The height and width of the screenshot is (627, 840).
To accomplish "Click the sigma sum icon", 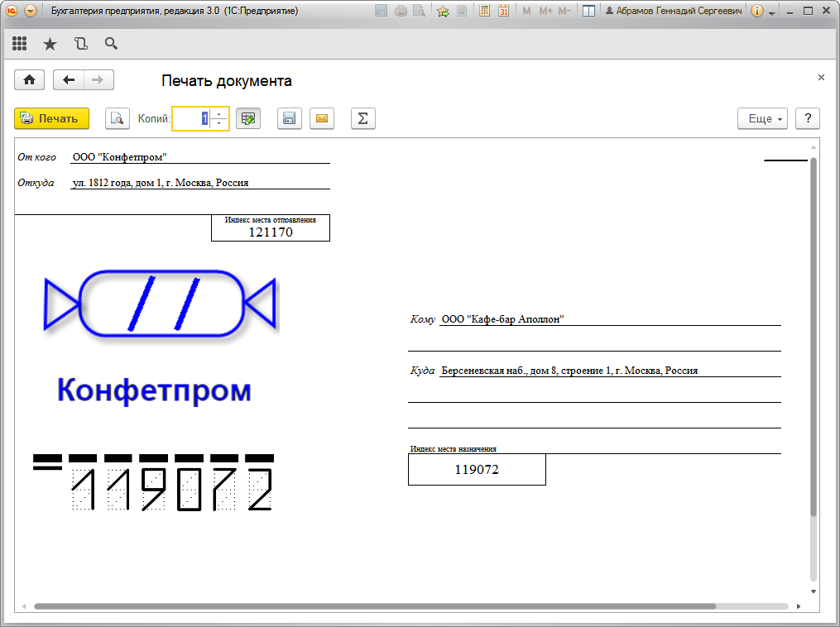I will pos(362,118).
